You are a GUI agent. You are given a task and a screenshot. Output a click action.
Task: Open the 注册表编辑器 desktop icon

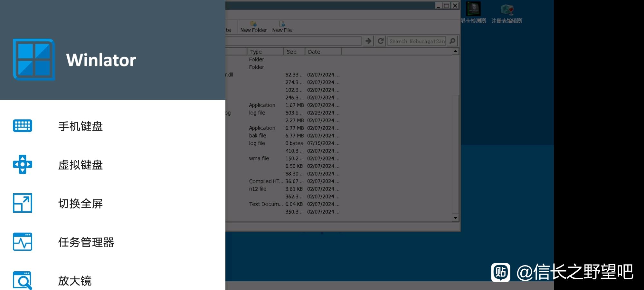pyautogui.click(x=507, y=13)
